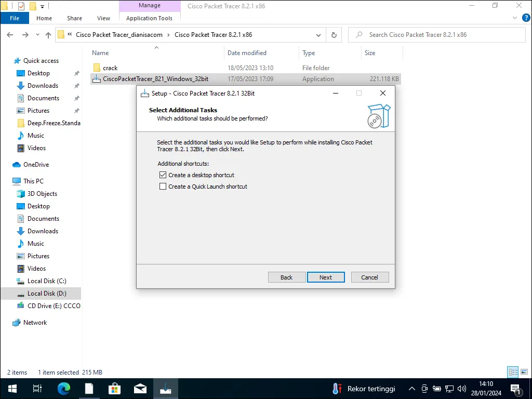This screenshot has height=399, width=532.
Task: Launch the Mail app from taskbar
Action: point(140,389)
